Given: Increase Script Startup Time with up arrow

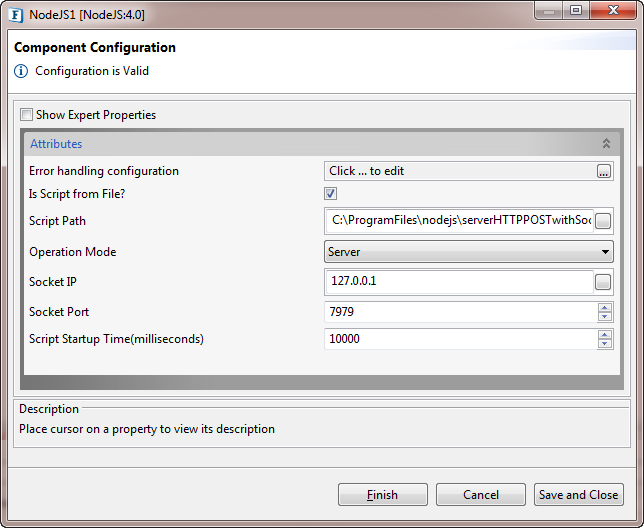Looking at the screenshot, I should [x=605, y=335].
